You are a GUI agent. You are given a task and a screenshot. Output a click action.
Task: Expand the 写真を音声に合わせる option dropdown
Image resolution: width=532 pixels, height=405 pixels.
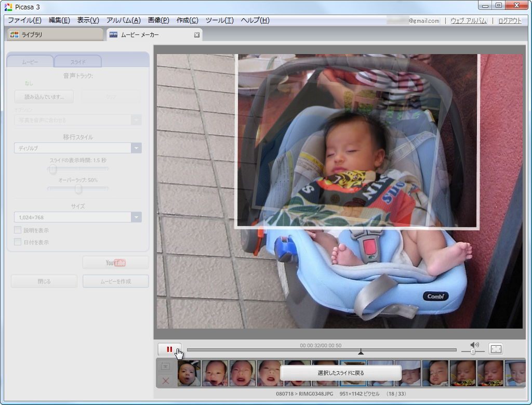coord(137,120)
